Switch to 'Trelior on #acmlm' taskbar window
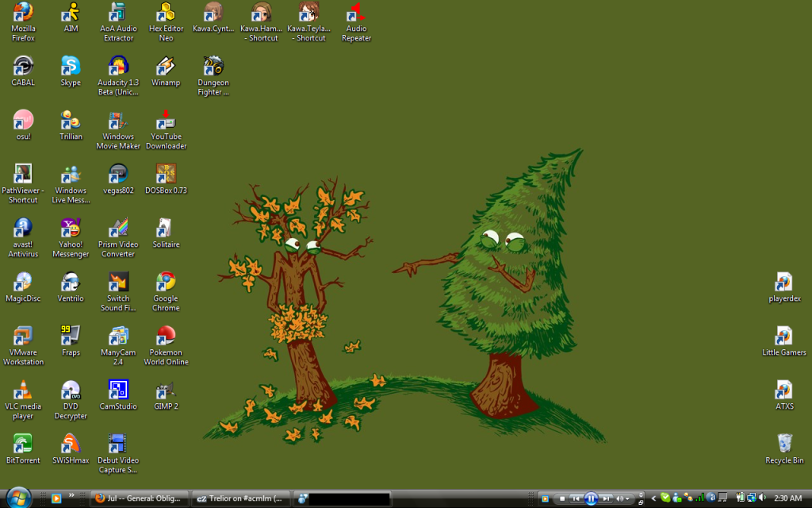The height and width of the screenshot is (508, 812). pos(242,498)
